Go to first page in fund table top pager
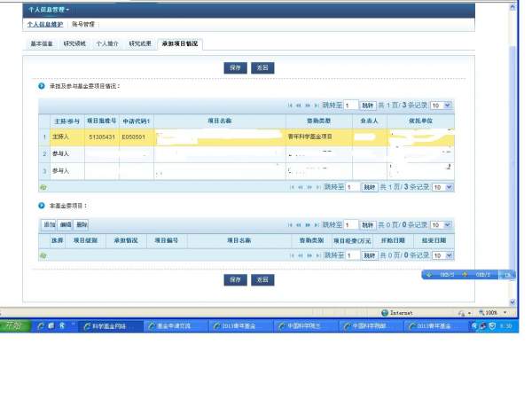 tap(290, 106)
